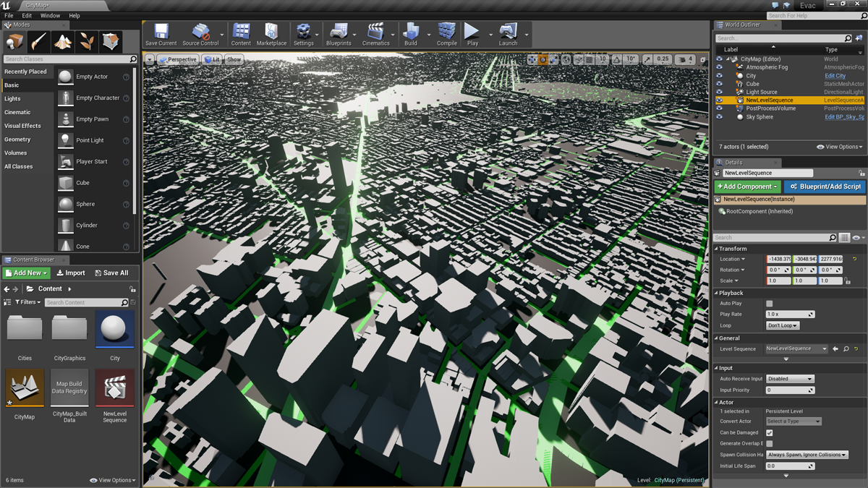This screenshot has width=868, height=488.
Task: Select the Foliage mode
Action: coord(86,41)
